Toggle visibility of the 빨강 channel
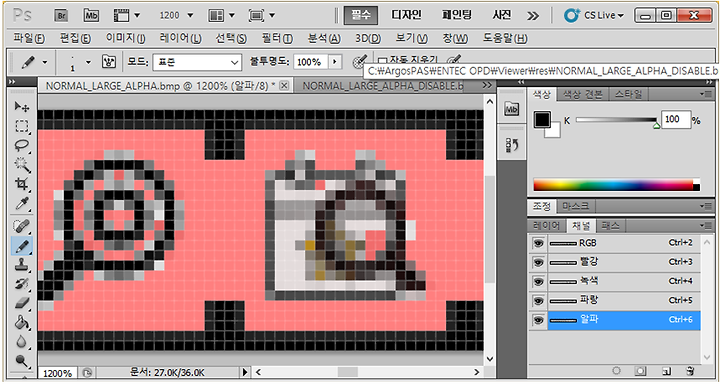The height and width of the screenshot is (386, 720). 538,262
